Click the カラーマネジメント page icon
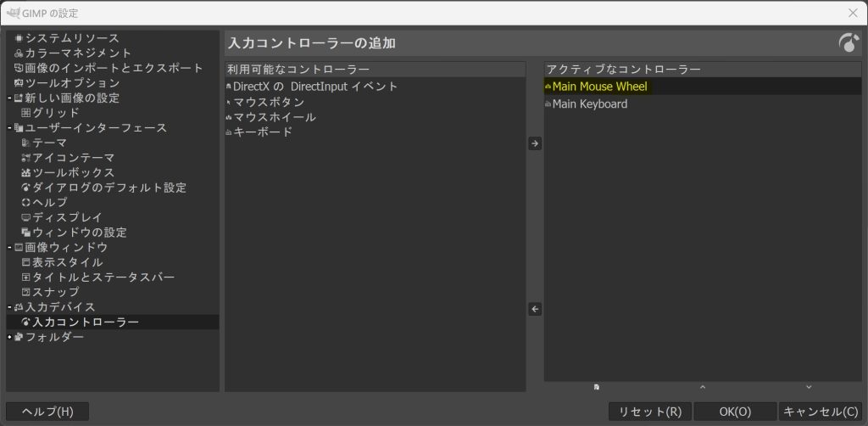This screenshot has height=426, width=868. point(19,53)
